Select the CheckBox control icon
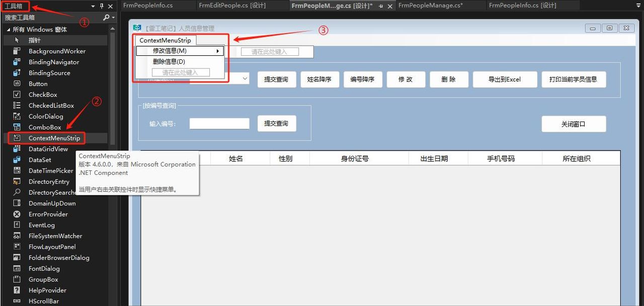This screenshot has height=306, width=644. (17, 94)
